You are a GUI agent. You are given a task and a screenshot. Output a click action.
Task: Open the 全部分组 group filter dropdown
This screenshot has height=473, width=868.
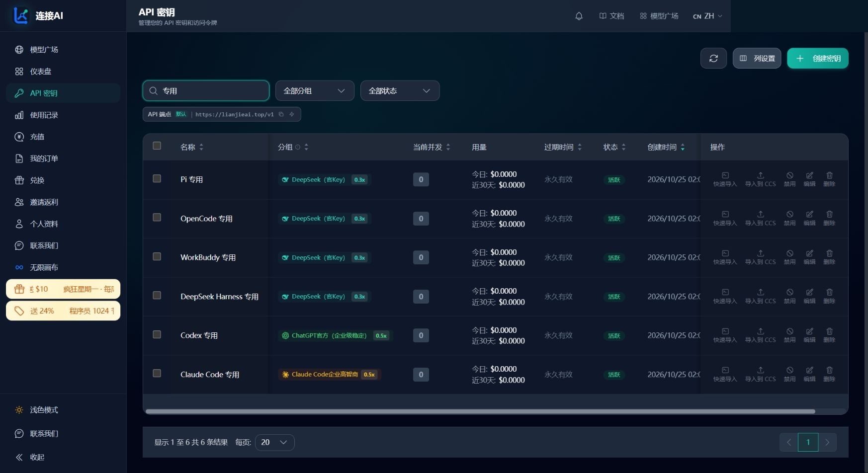315,91
